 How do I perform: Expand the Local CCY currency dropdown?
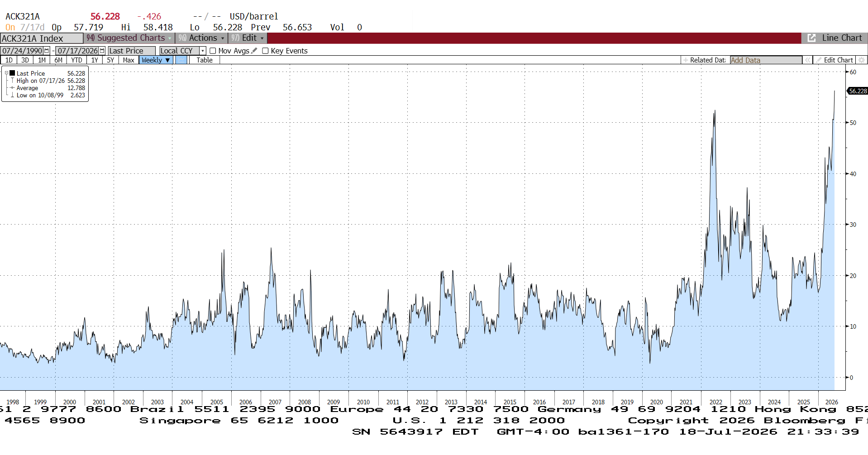tap(203, 51)
